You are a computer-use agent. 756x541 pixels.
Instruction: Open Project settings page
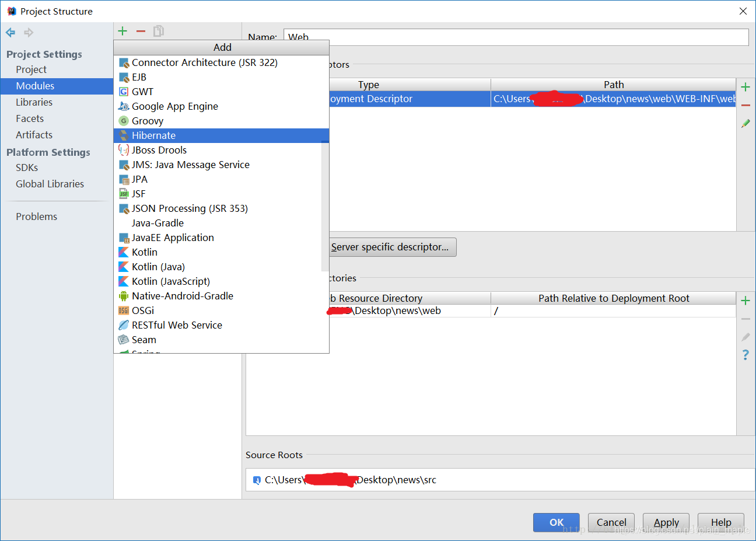[x=57, y=69]
